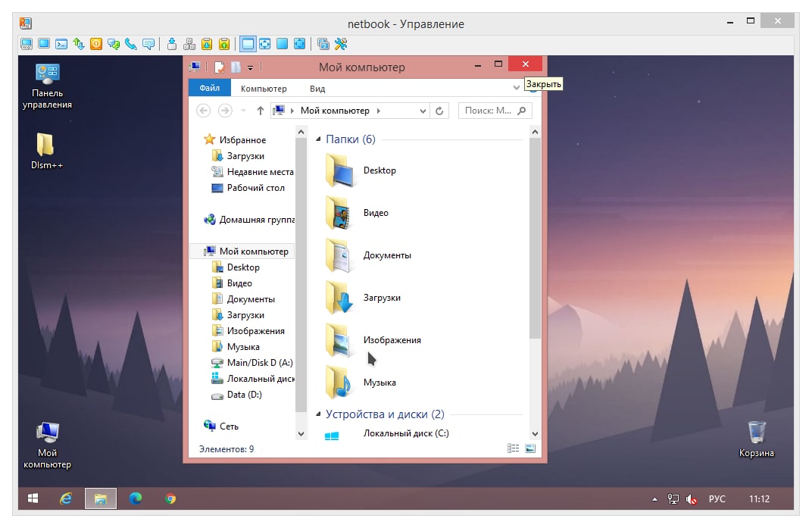Select the Музыка folder in main pane
The width and height of the screenshot is (812, 528).
pos(361,383)
